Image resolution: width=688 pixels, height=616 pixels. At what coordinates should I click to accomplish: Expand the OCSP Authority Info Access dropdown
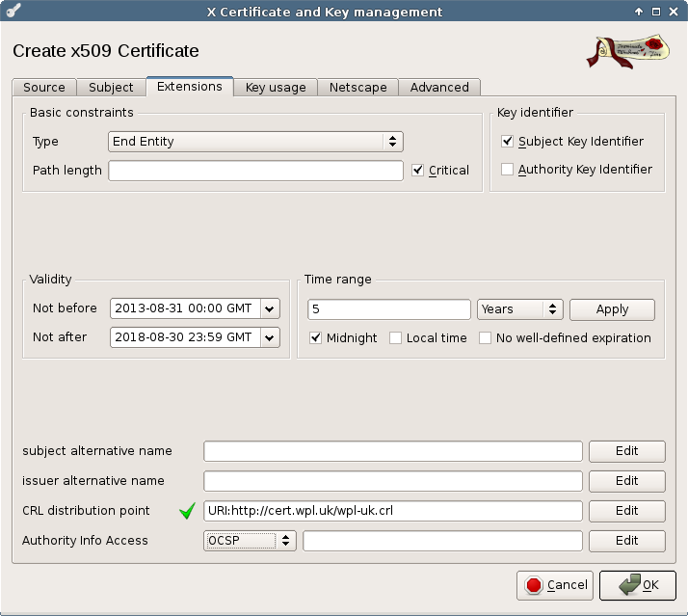[x=250, y=541]
